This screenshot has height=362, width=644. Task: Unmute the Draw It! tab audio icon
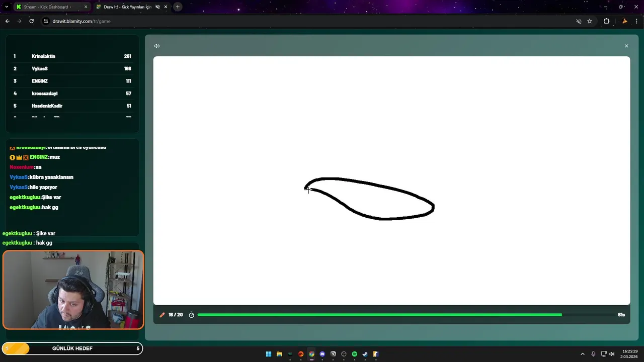click(157, 7)
